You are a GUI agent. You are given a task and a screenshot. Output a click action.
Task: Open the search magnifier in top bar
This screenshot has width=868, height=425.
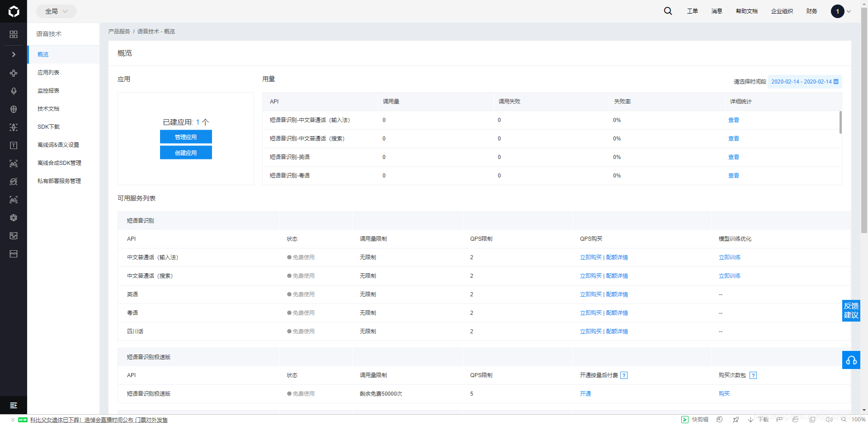[x=668, y=11]
